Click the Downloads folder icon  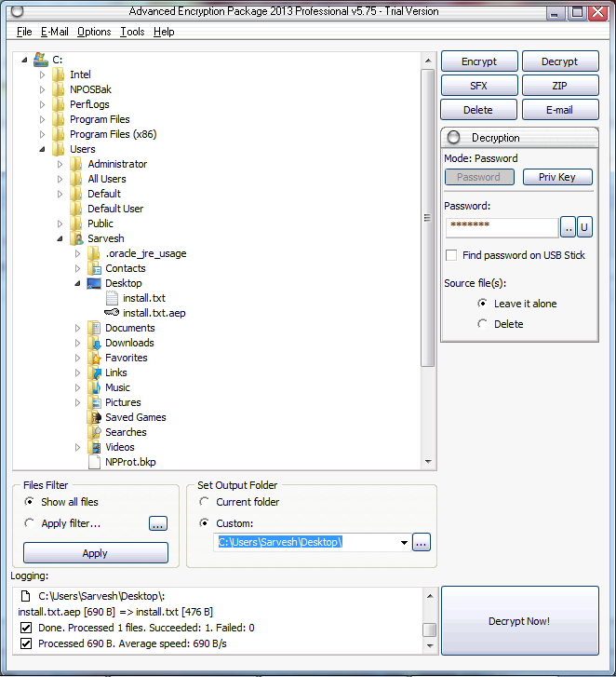(x=94, y=343)
